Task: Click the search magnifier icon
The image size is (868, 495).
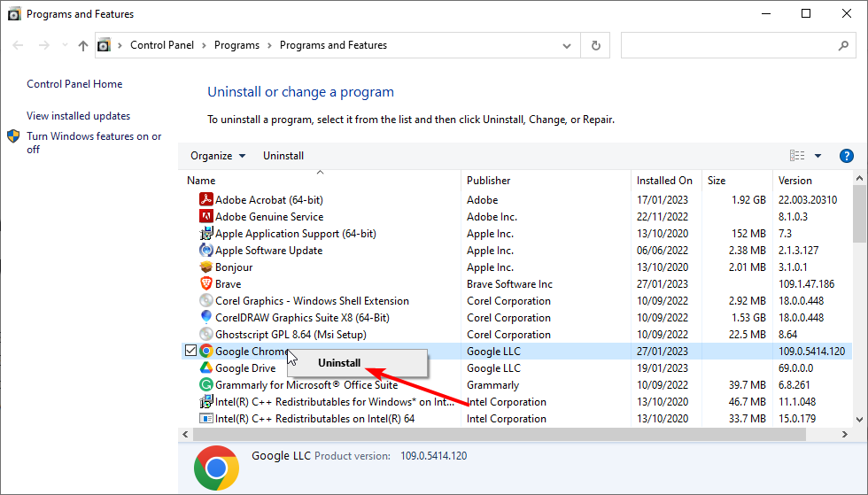Action: pyautogui.click(x=843, y=45)
